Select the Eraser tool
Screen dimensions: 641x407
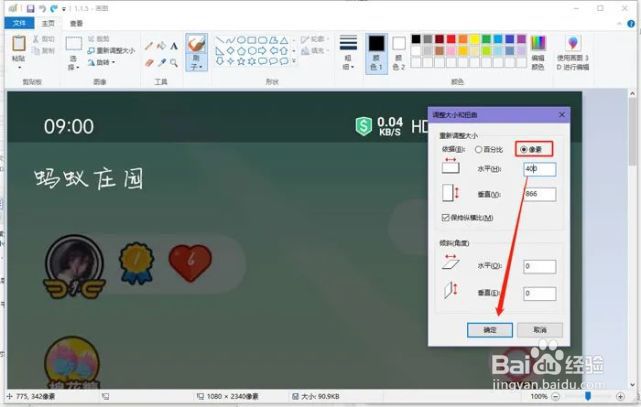(x=149, y=63)
